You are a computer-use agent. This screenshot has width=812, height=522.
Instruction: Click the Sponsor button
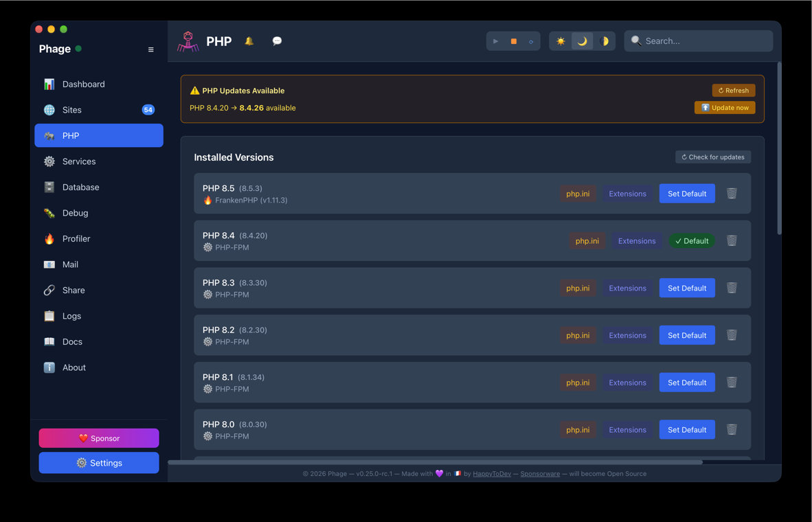[x=99, y=438]
